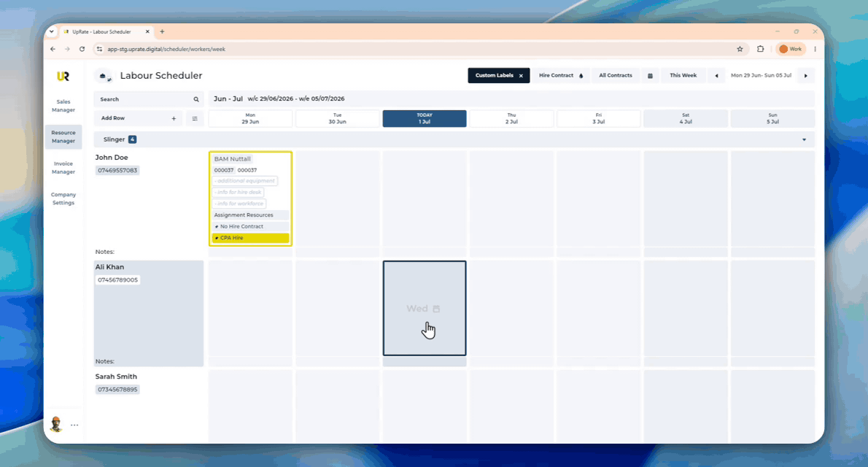
Task: Click Ali Khan Wednesday cell
Action: tap(425, 308)
